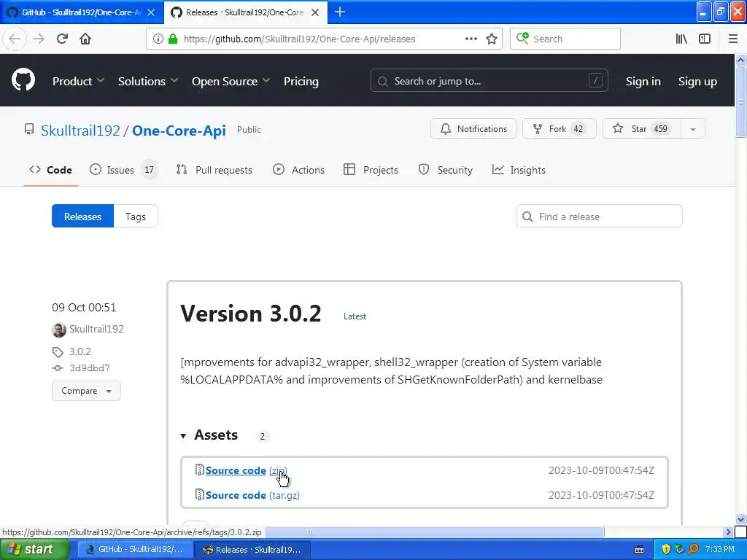The image size is (747, 560).
Task: Download Source code (zip)
Action: pyautogui.click(x=247, y=470)
